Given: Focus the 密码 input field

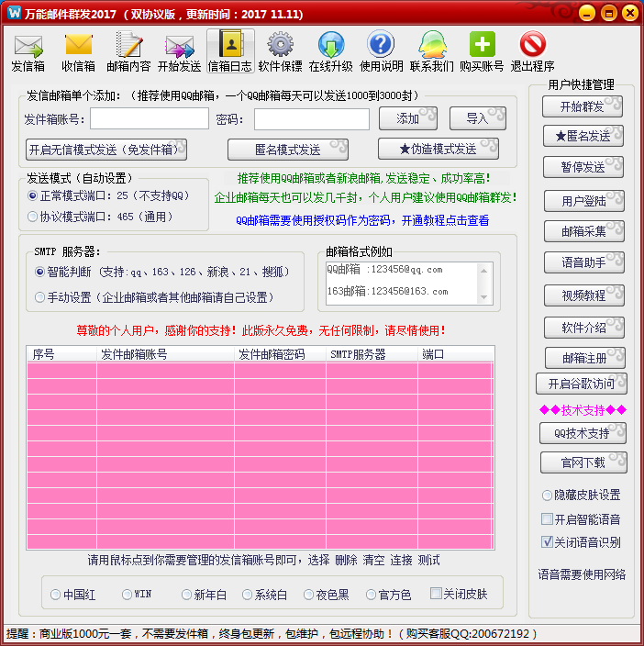Looking at the screenshot, I should tap(312, 119).
